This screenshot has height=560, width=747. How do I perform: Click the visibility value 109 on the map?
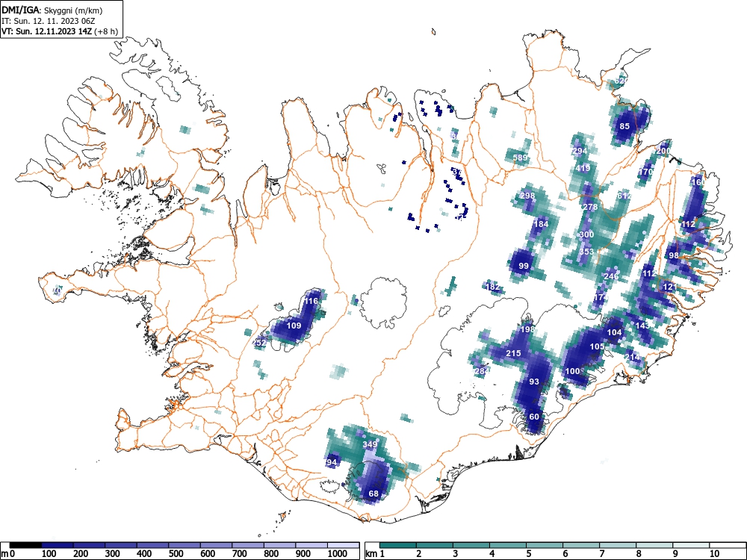coord(294,326)
